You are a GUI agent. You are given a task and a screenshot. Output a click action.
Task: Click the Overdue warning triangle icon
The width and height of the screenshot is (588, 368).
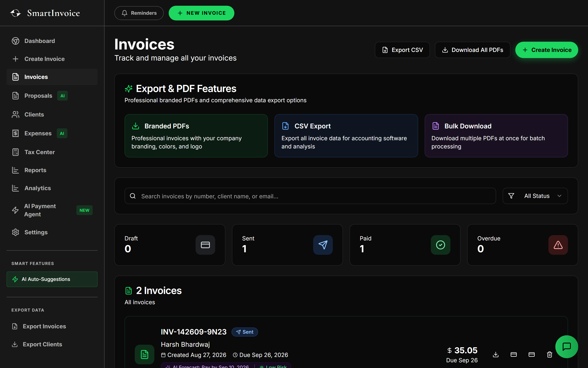(x=558, y=245)
